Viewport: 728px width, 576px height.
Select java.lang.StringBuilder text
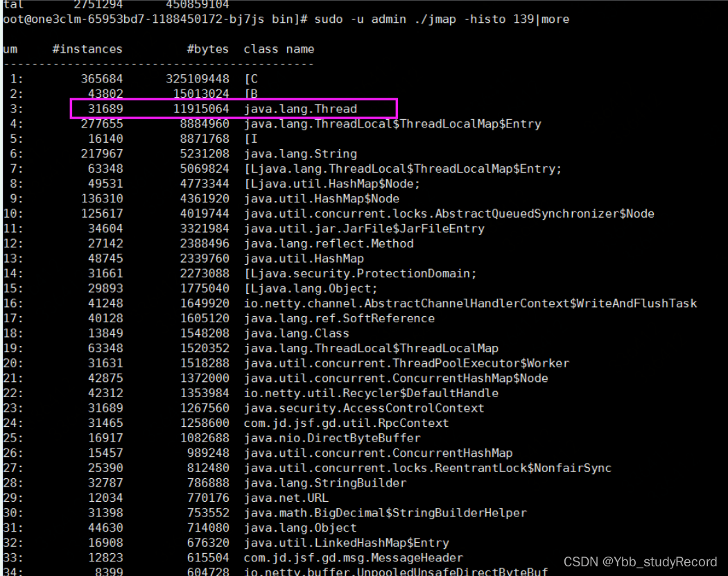tap(325, 483)
